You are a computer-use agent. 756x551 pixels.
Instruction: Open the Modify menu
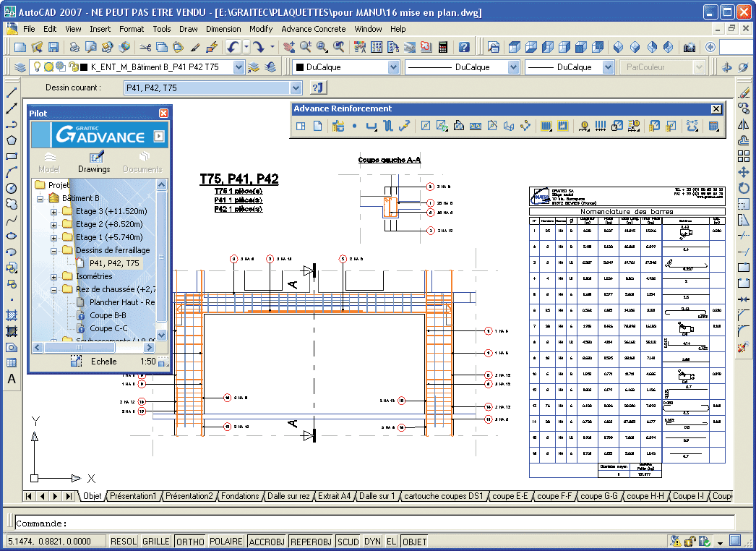pos(261,29)
